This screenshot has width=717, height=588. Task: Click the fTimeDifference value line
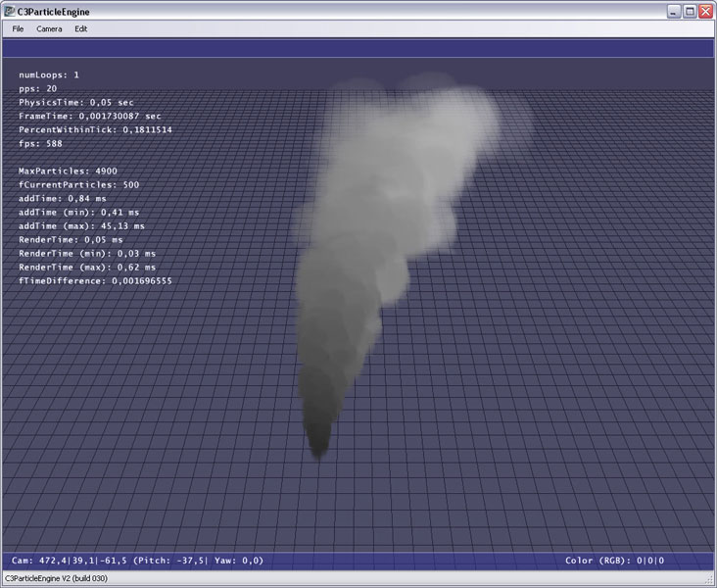95,280
